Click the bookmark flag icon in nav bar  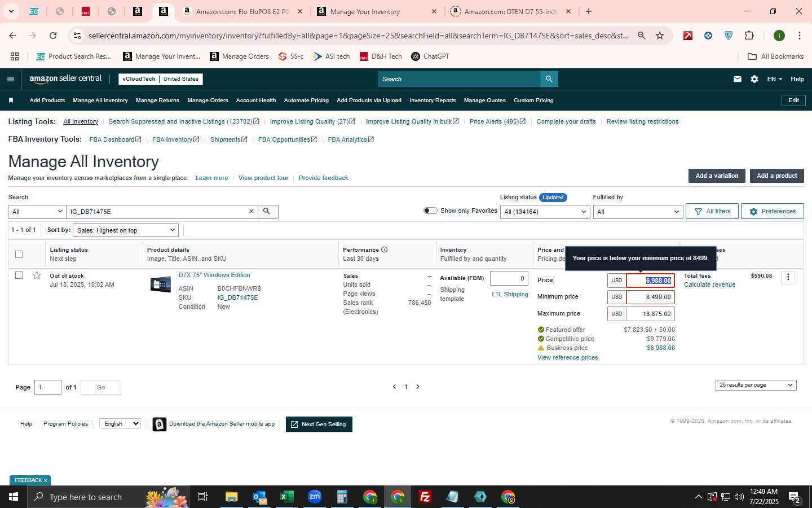(11, 100)
